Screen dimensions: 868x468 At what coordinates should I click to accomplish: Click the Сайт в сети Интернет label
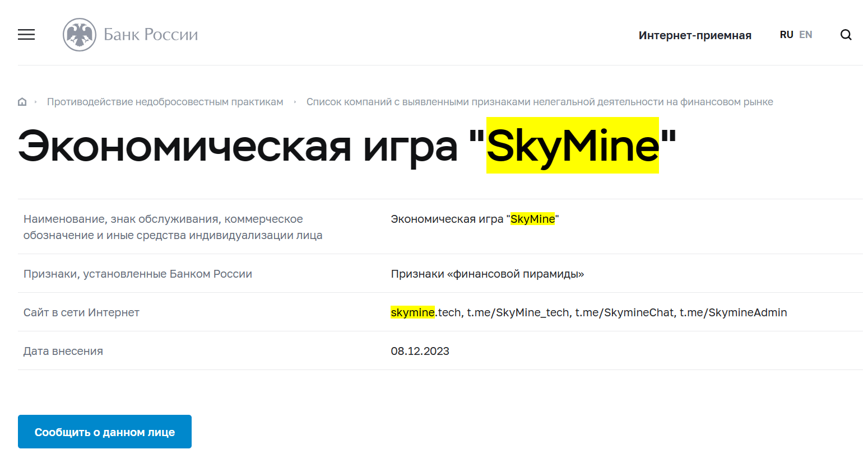pos(81,312)
